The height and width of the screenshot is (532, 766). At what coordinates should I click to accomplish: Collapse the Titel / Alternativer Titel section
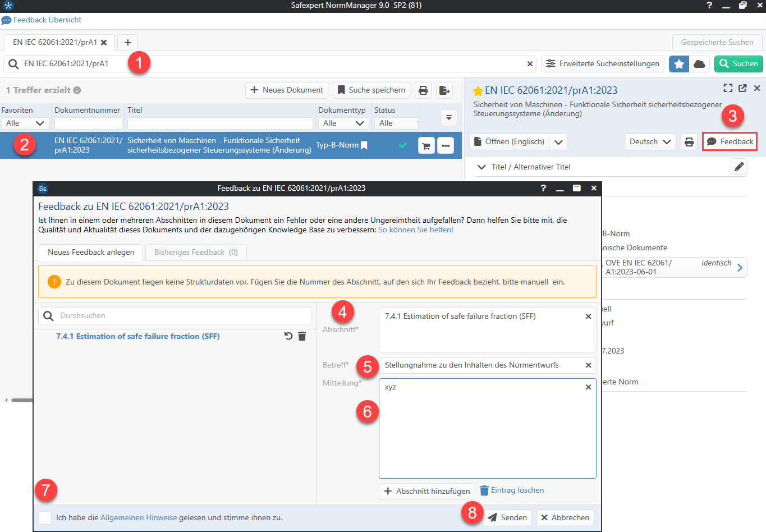481,167
